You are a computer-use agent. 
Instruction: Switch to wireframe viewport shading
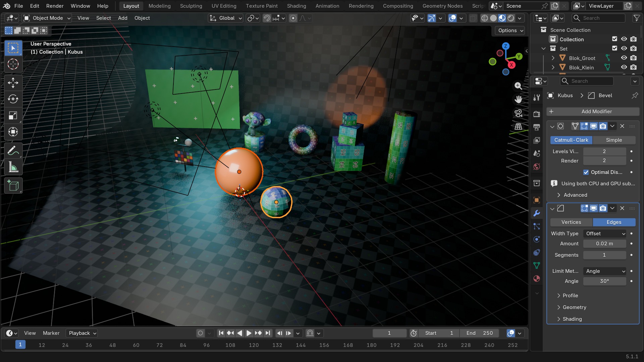484,18
